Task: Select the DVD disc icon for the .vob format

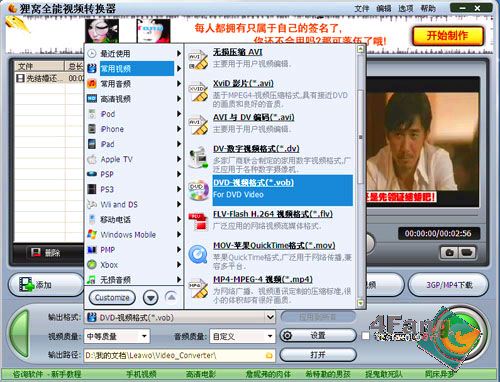Action: pyautogui.click(x=198, y=190)
